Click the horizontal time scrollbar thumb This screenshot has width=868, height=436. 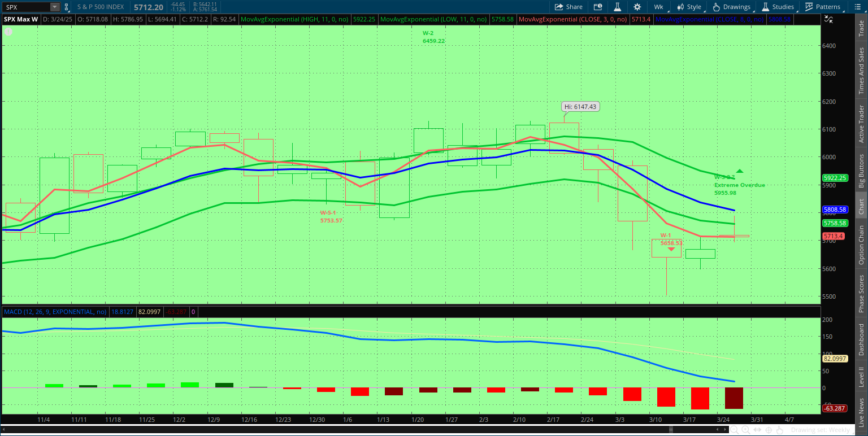670,430
